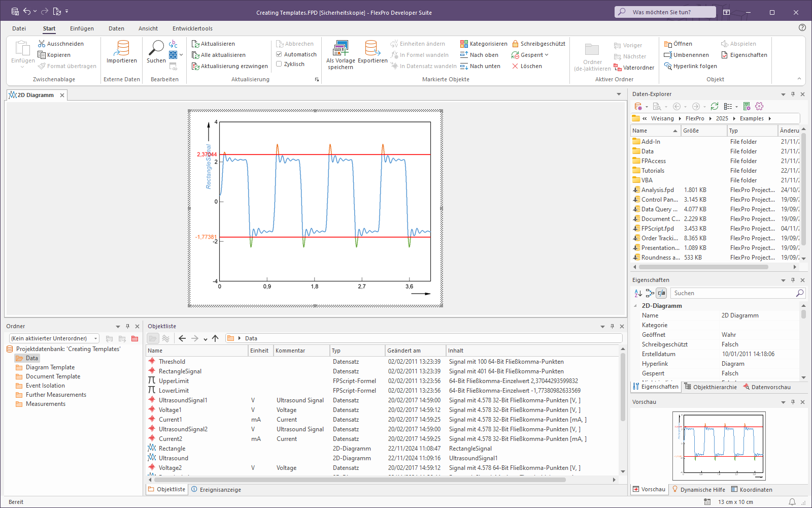The height and width of the screenshot is (508, 812).
Task: Click the Ausschneiden scissors icon
Action: [x=42, y=44]
